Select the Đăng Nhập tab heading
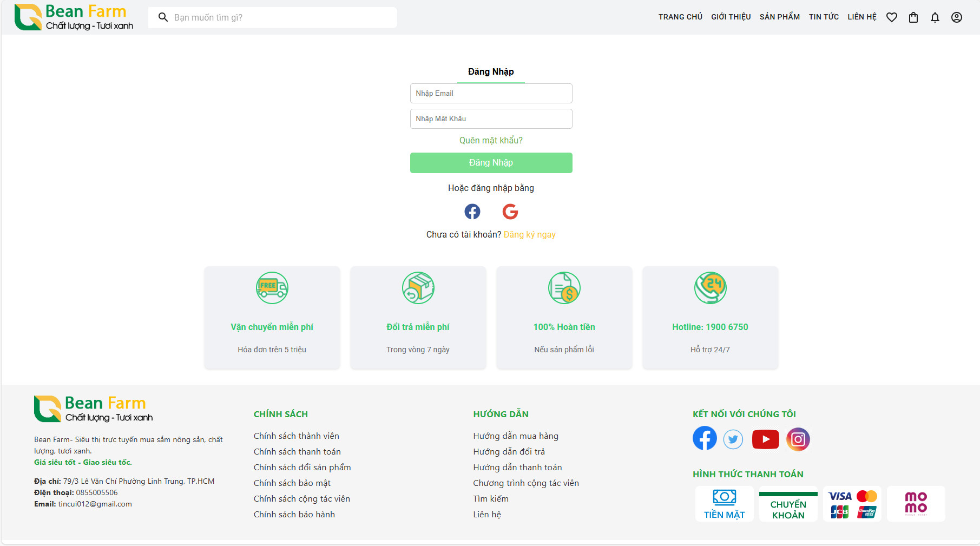The height and width of the screenshot is (546, 980). coord(491,72)
